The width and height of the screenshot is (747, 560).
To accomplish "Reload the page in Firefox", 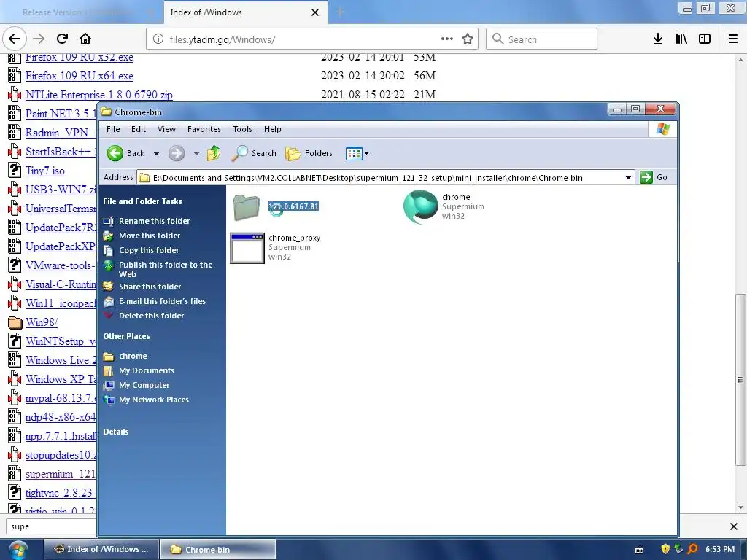I will click(x=62, y=39).
